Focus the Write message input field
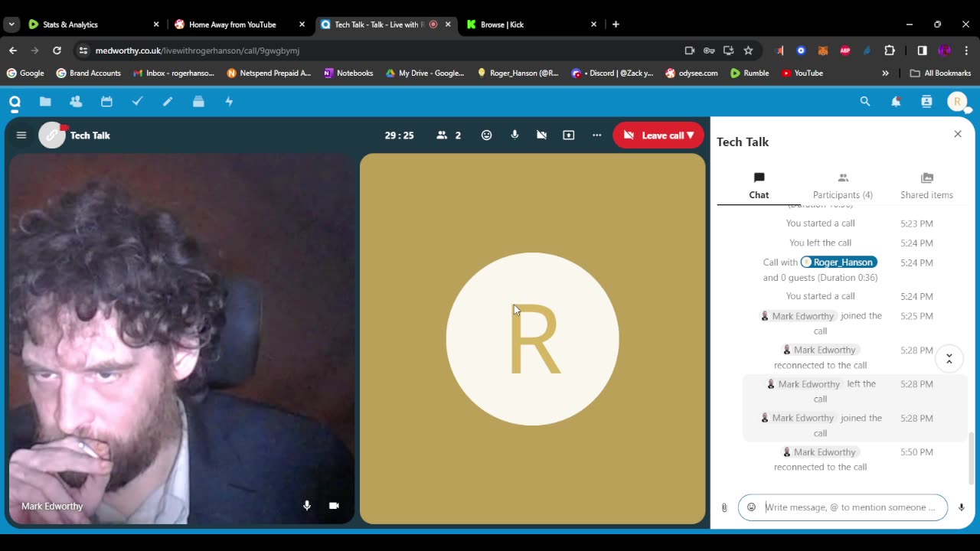Image resolution: width=980 pixels, height=551 pixels. (851, 507)
